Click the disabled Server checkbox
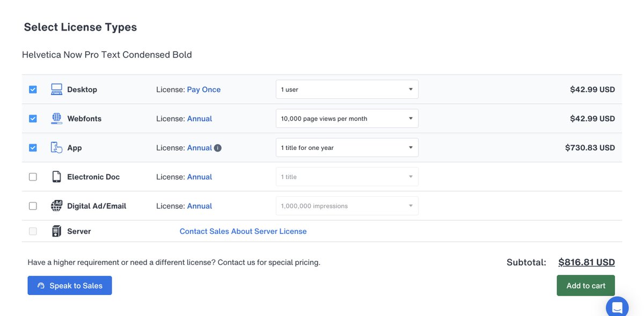Screen dimensions: 644x316 click(x=33, y=231)
